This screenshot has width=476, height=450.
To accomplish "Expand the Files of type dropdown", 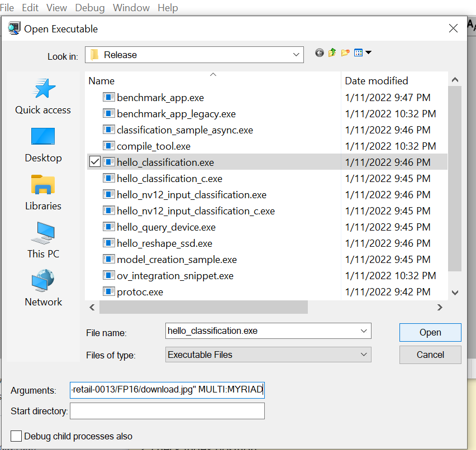I will pyautogui.click(x=364, y=355).
